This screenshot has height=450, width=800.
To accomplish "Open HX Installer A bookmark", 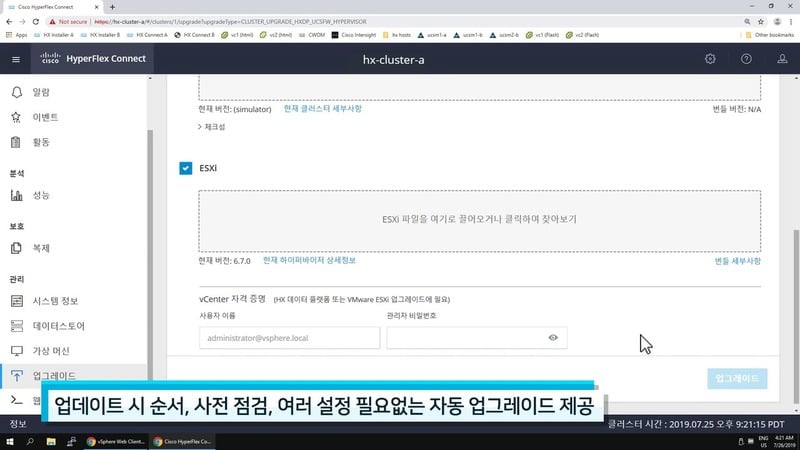I will (x=54, y=35).
